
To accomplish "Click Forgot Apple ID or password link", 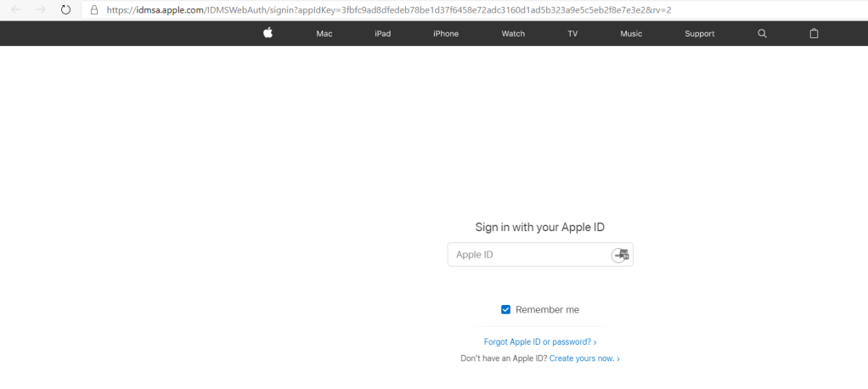I will [x=539, y=342].
